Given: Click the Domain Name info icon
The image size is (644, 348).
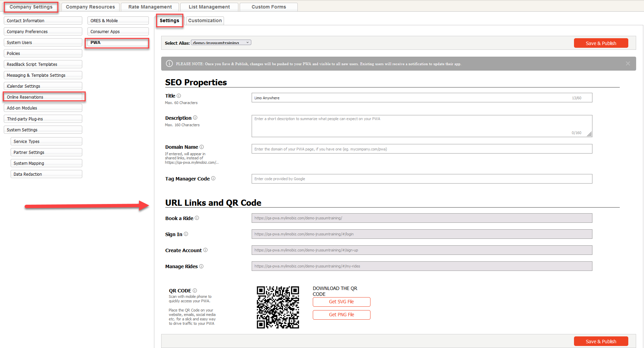Looking at the screenshot, I should (x=201, y=147).
